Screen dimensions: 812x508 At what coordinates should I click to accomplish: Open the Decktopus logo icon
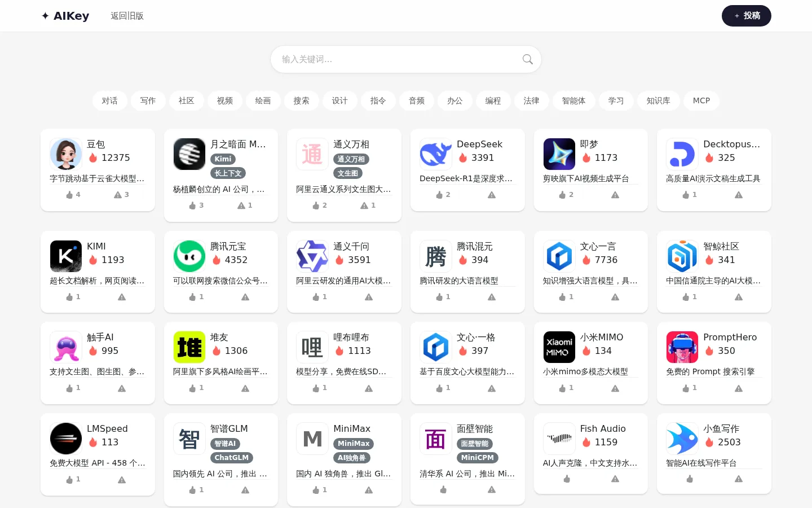682,154
